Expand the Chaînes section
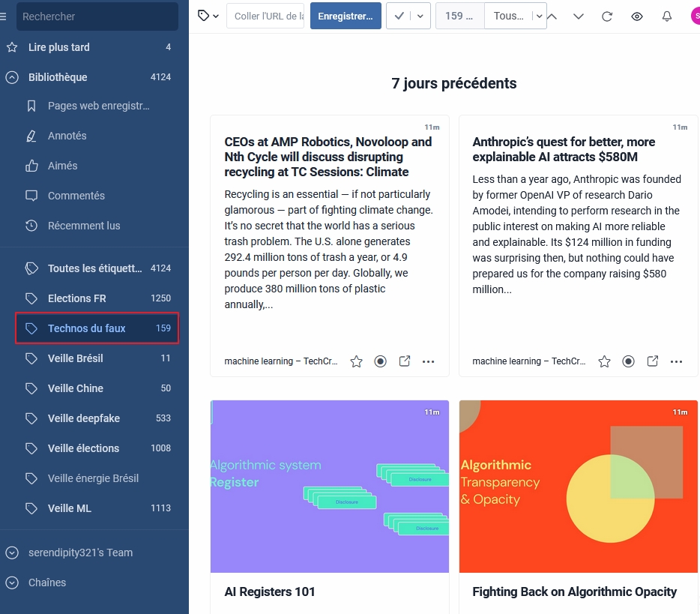 (11, 583)
